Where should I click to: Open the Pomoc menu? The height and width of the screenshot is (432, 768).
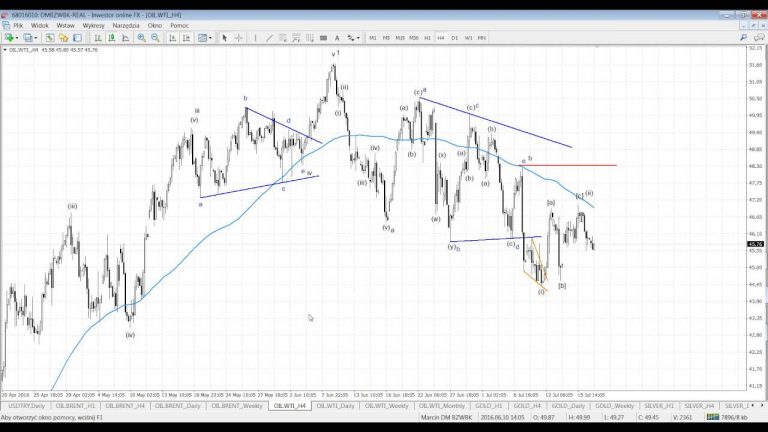180,25
